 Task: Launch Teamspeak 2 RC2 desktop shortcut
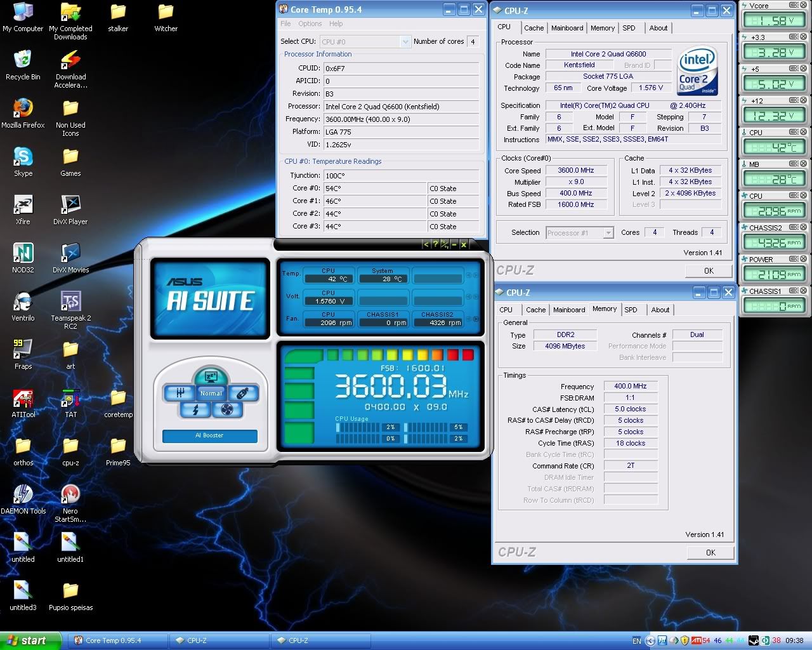tap(70, 310)
